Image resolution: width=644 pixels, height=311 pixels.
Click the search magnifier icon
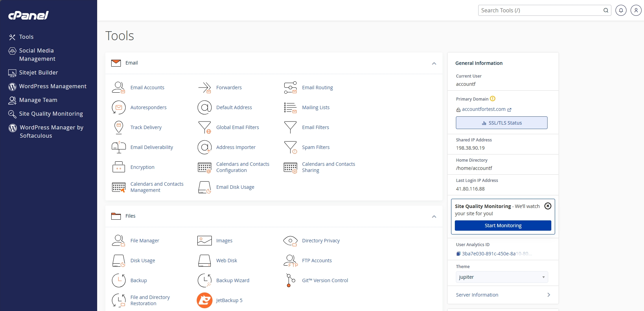coord(606,10)
